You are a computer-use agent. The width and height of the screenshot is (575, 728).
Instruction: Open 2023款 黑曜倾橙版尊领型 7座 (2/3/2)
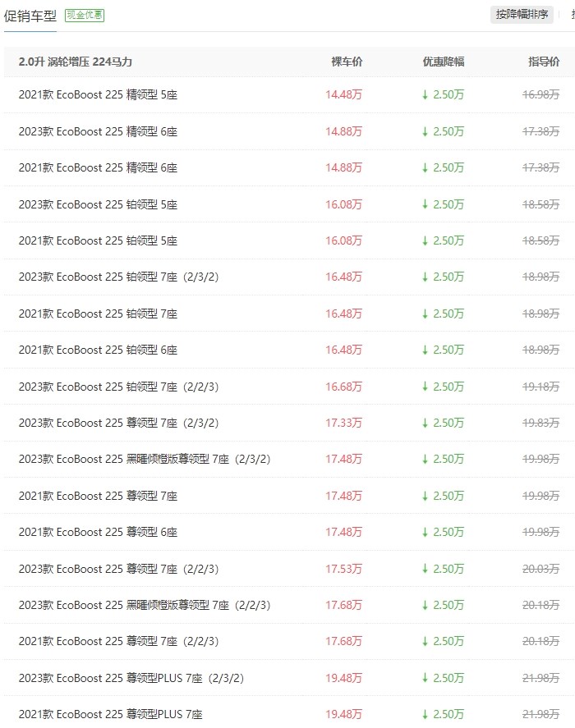pyautogui.click(x=145, y=459)
